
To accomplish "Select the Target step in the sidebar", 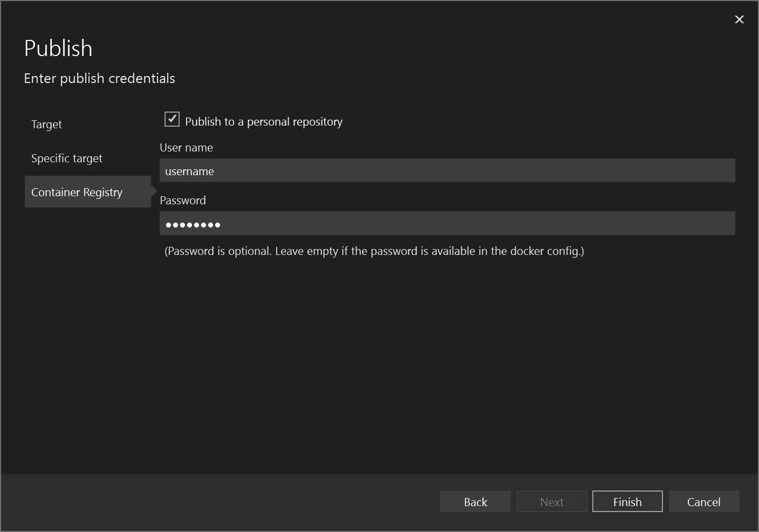I will point(46,124).
